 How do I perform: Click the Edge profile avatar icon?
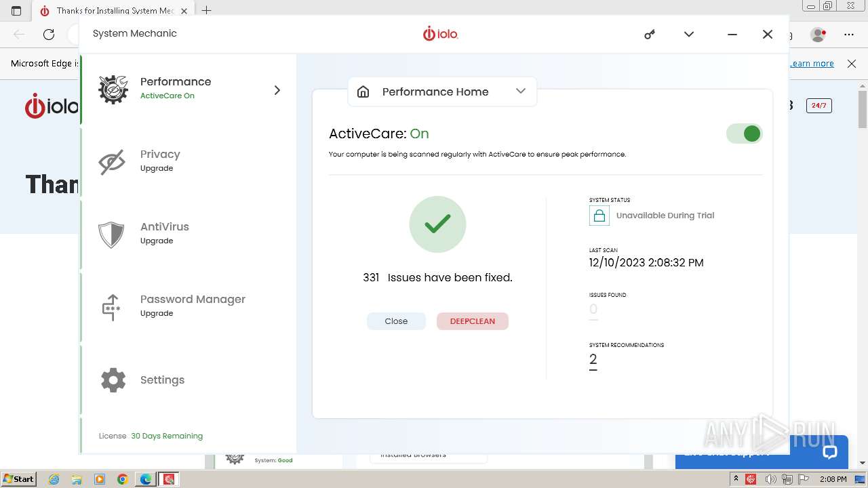818,34
